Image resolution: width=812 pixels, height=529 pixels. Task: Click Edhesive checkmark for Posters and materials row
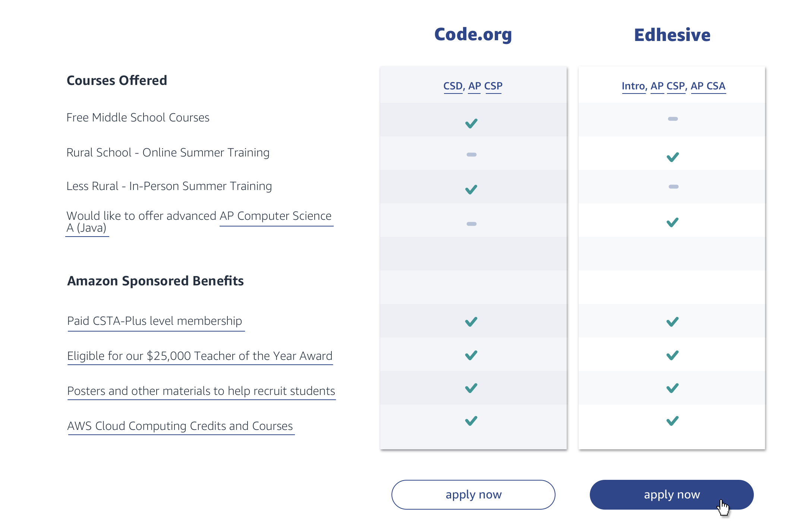click(673, 388)
